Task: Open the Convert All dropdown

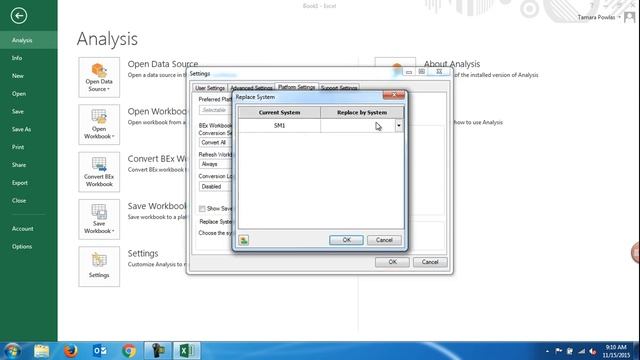Action: pyautogui.click(x=216, y=142)
